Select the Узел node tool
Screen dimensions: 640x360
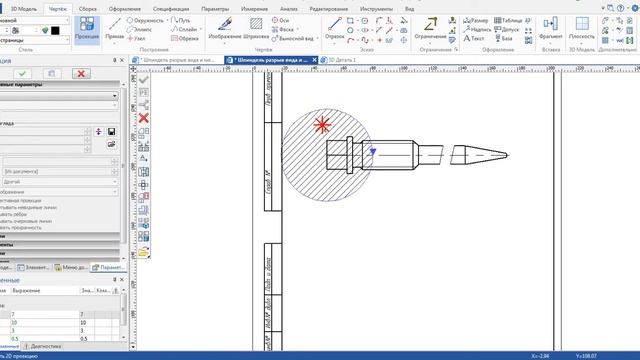(136, 38)
